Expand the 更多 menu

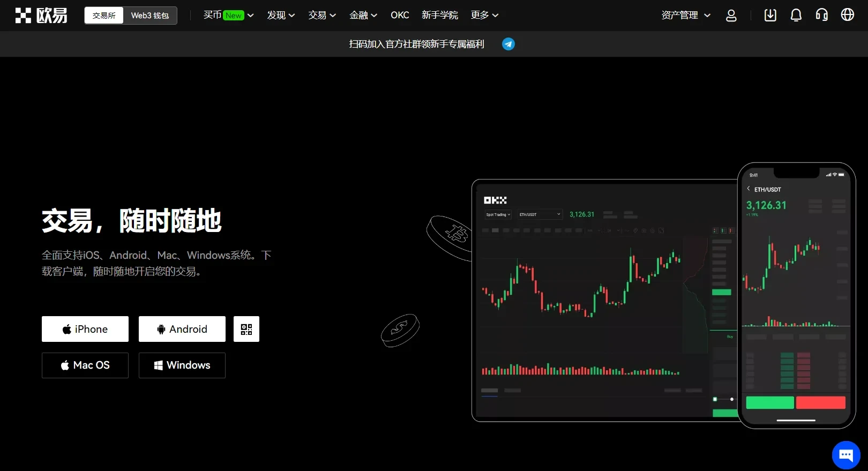[484, 16]
